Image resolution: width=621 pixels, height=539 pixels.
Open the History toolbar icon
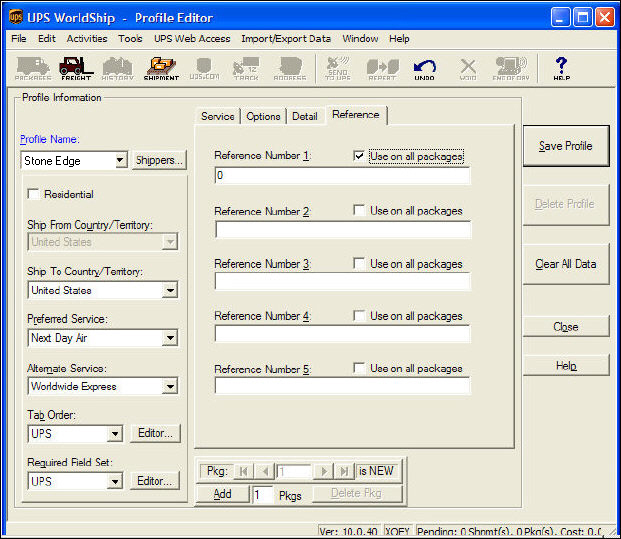(118, 68)
